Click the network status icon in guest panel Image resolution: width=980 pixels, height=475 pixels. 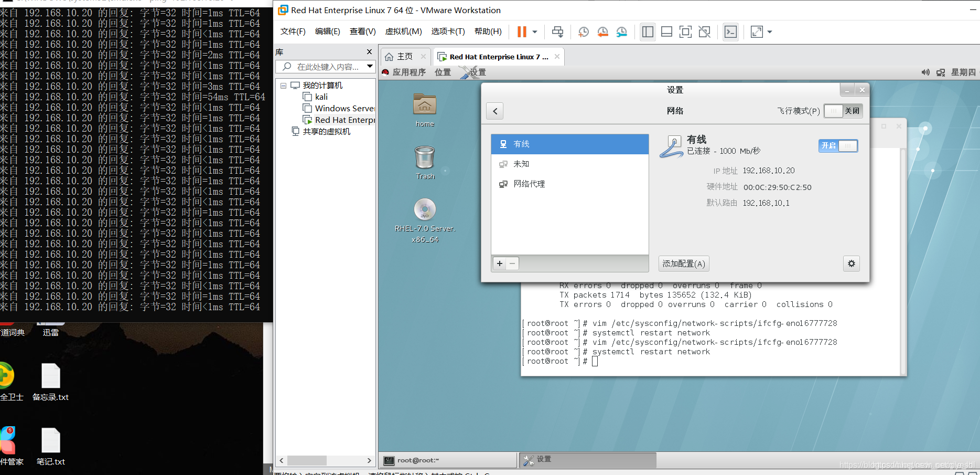coord(941,72)
